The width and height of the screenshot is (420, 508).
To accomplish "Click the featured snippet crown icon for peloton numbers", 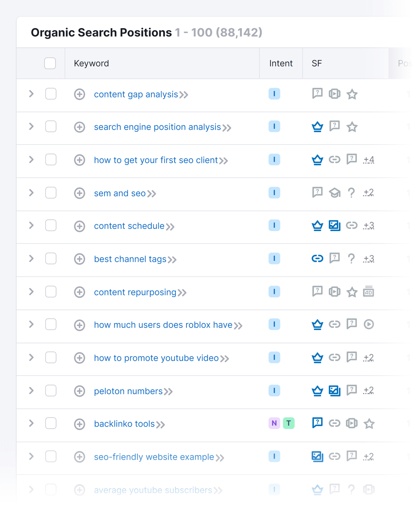I will pos(317,391).
